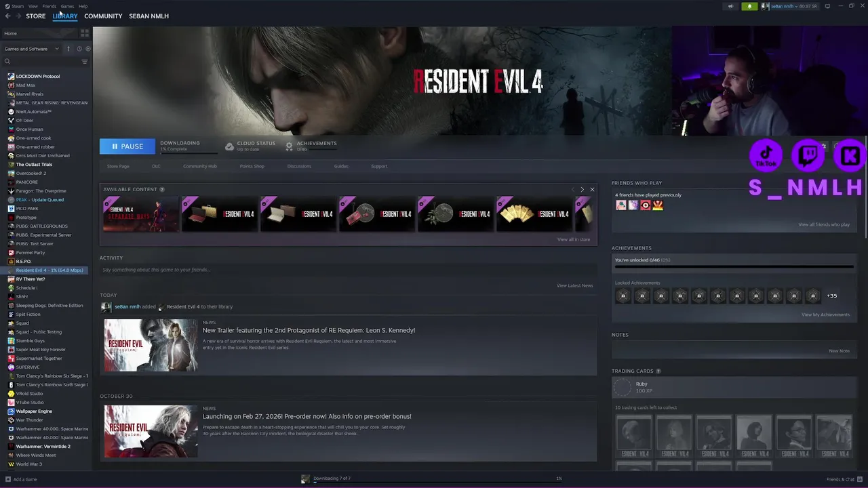
Task: Click View all friends who play
Action: (x=824, y=224)
